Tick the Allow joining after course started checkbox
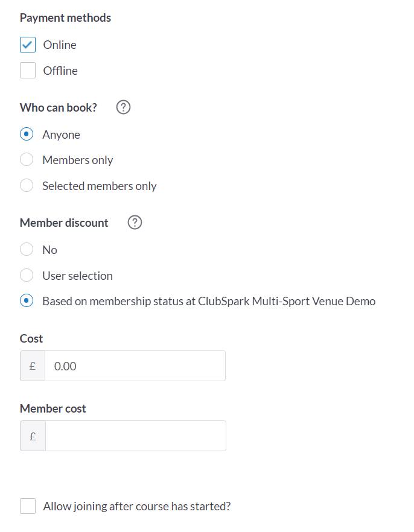The image size is (414, 532). point(28,506)
